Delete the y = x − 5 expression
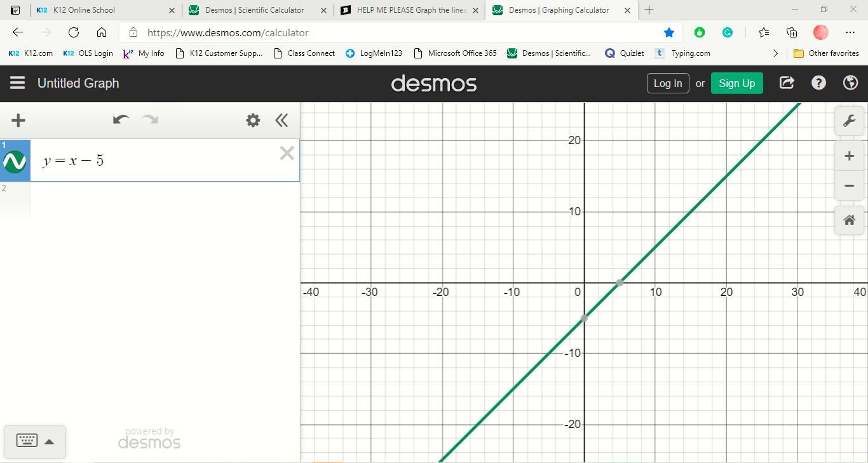The image size is (868, 463). [287, 153]
